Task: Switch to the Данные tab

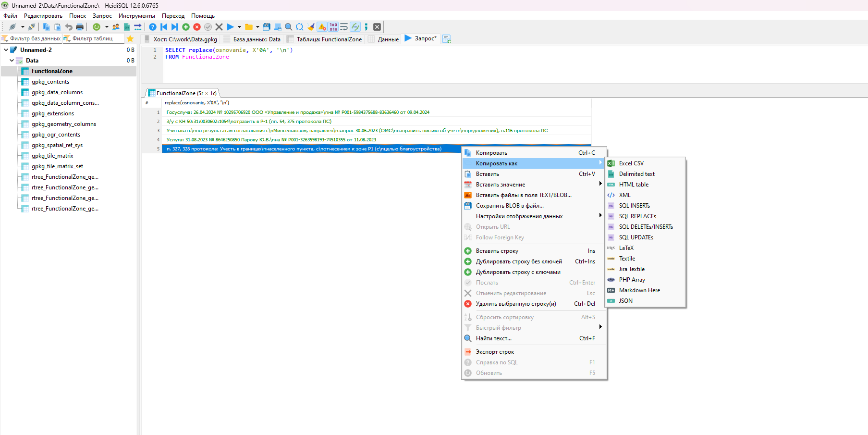Action: [388, 39]
